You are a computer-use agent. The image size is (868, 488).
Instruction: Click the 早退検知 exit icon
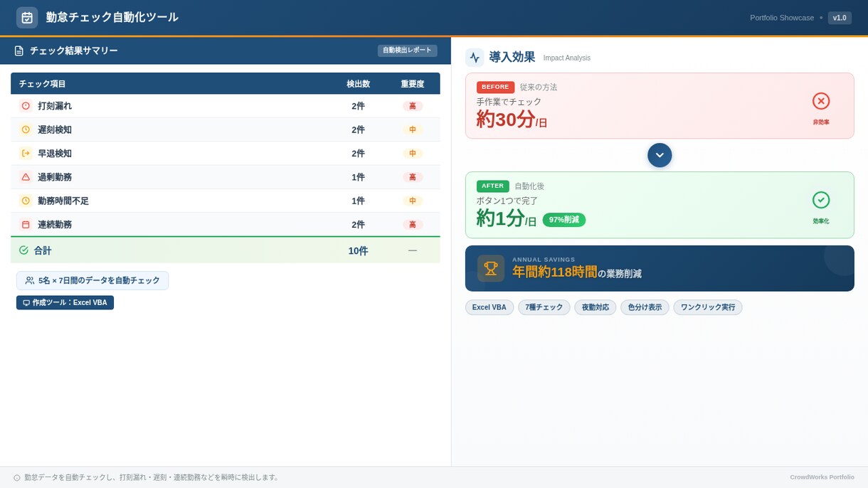coord(26,153)
